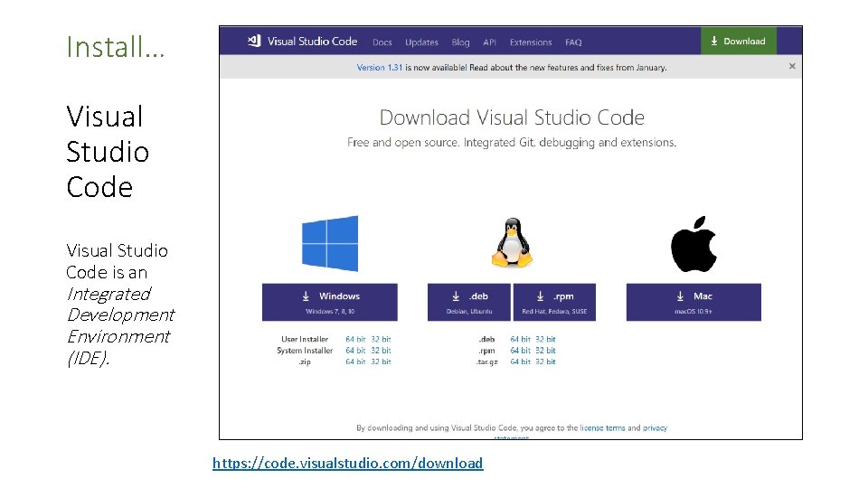Screen dimensions: 868x488
Task: Open the license terms link
Action: tap(602, 427)
